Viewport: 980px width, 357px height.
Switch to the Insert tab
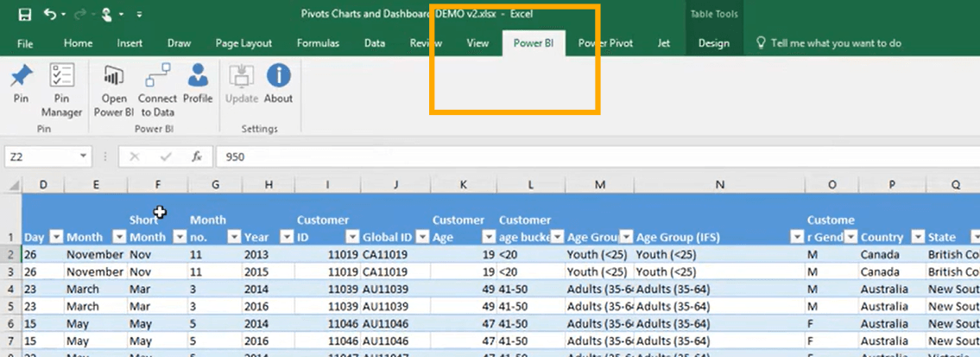click(x=130, y=43)
